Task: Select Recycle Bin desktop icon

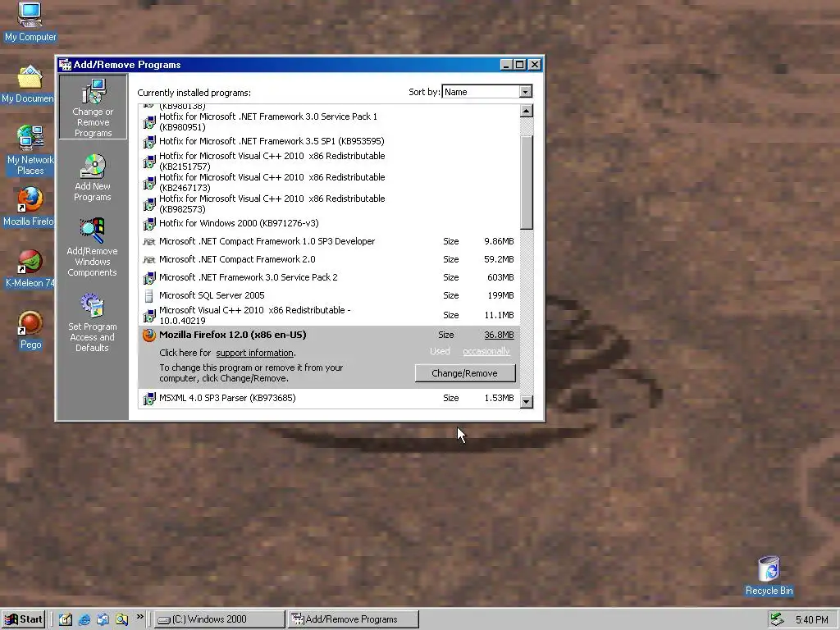Action: tap(769, 576)
